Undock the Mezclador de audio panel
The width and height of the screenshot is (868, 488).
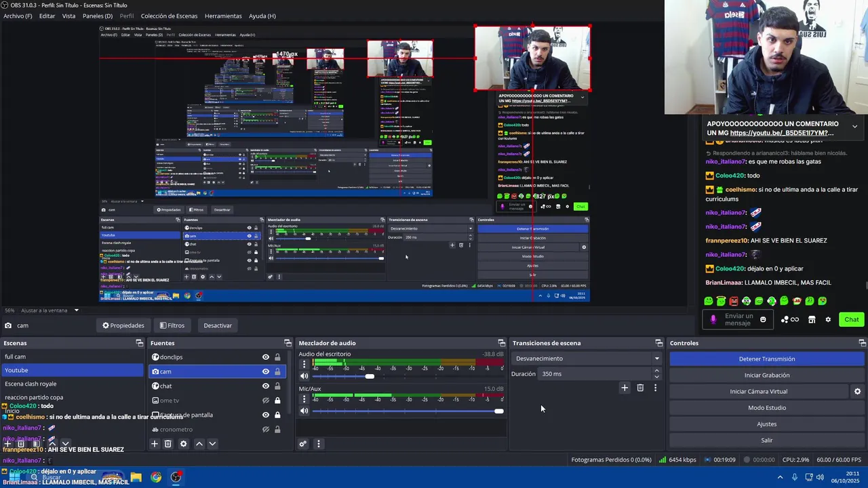pyautogui.click(x=501, y=343)
